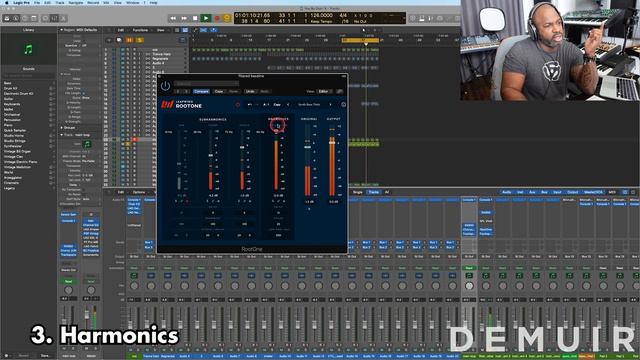Select previous RootOne preset with left arrow
Screen dimensions: 640x360
click(288, 105)
